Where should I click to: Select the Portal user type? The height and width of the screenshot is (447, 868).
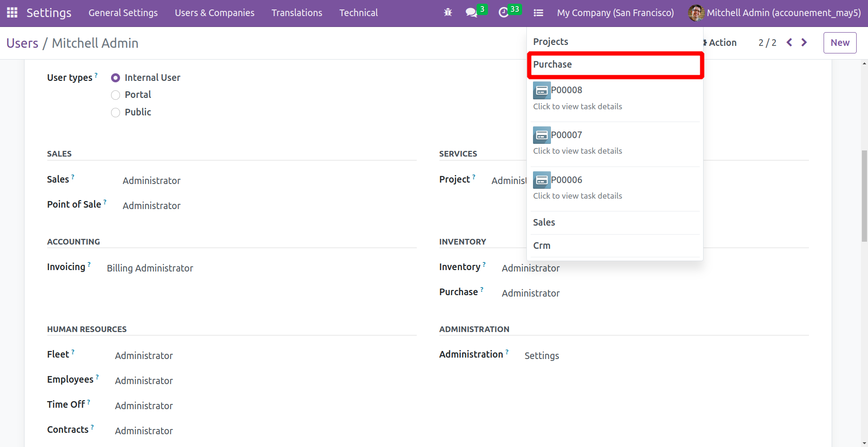coord(115,95)
